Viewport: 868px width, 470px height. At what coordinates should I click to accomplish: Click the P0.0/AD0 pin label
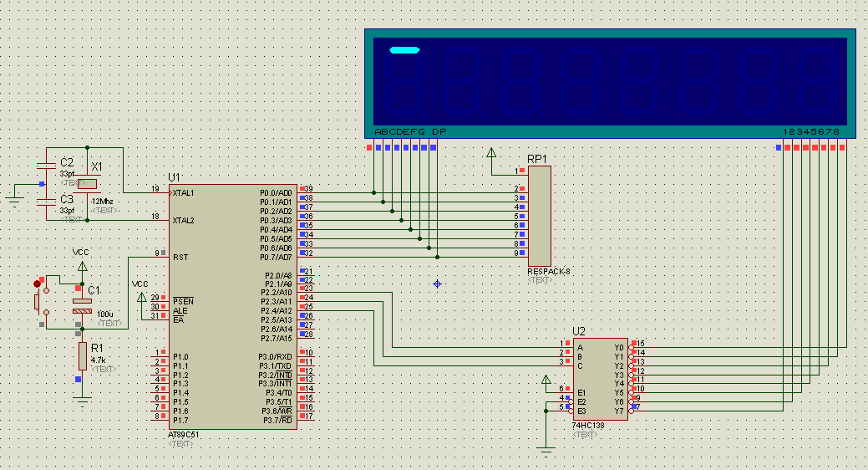(x=276, y=193)
